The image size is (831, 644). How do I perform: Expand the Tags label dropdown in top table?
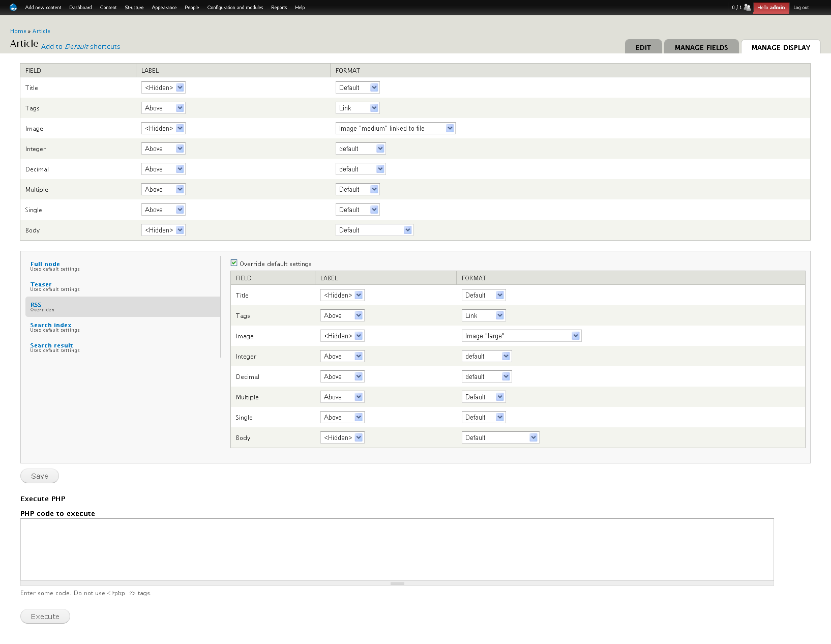(x=163, y=108)
